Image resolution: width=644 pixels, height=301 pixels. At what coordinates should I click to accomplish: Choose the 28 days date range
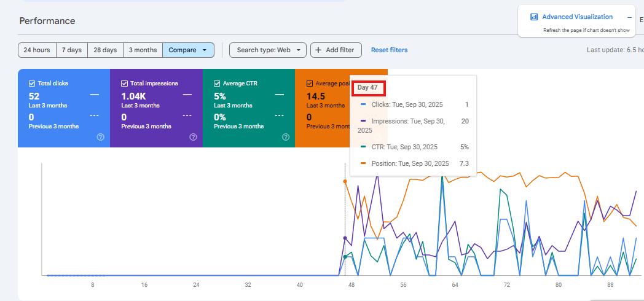[105, 50]
